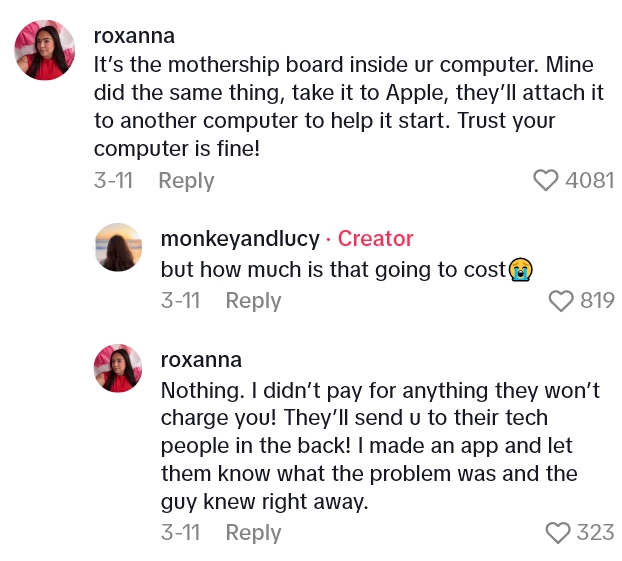622x561 pixels.
Task: Open the monkeyandlucy username link
Action: click(240, 239)
